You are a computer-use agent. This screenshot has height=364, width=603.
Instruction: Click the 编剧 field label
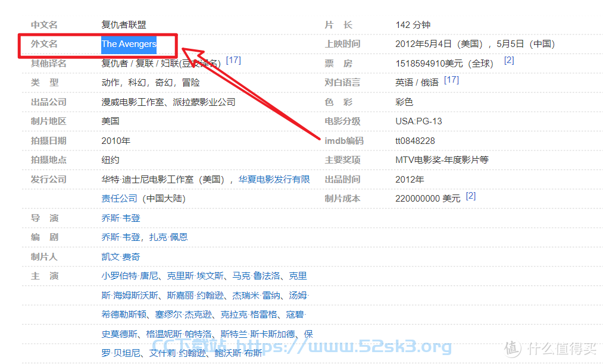[45, 237]
